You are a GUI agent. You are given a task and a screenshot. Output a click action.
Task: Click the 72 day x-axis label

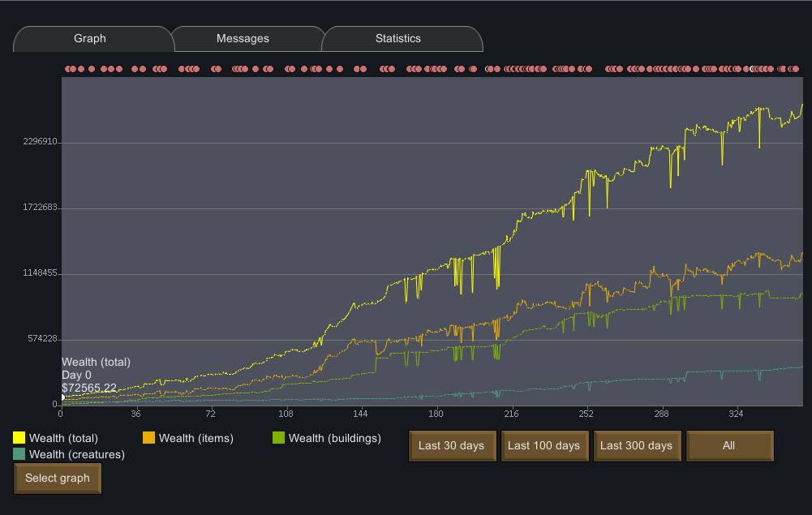[210, 414]
